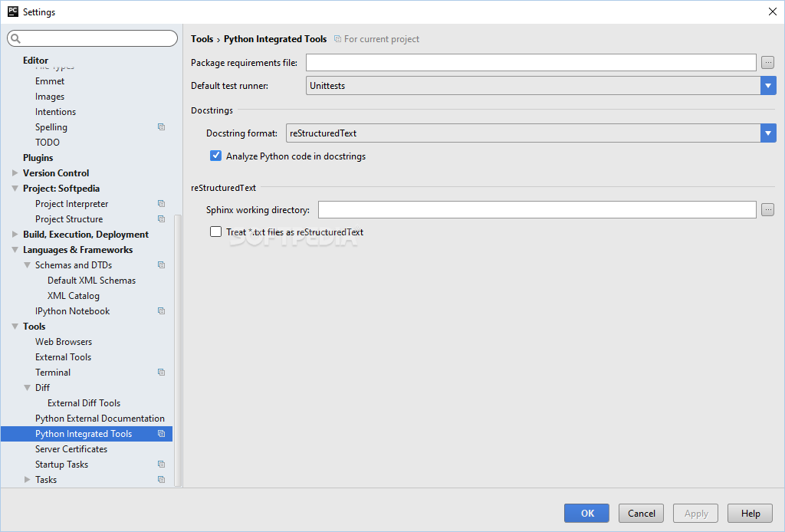Click the Sphinx working directory field
The width and height of the screenshot is (785, 532).
(537, 210)
